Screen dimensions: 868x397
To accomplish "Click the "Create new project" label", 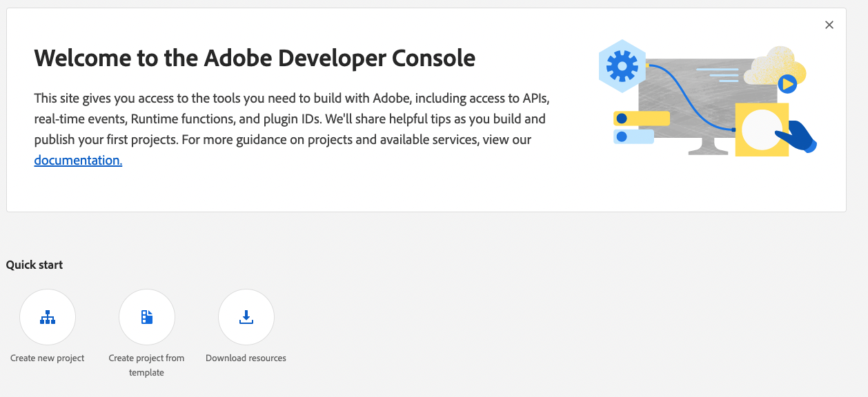I will 48,358.
